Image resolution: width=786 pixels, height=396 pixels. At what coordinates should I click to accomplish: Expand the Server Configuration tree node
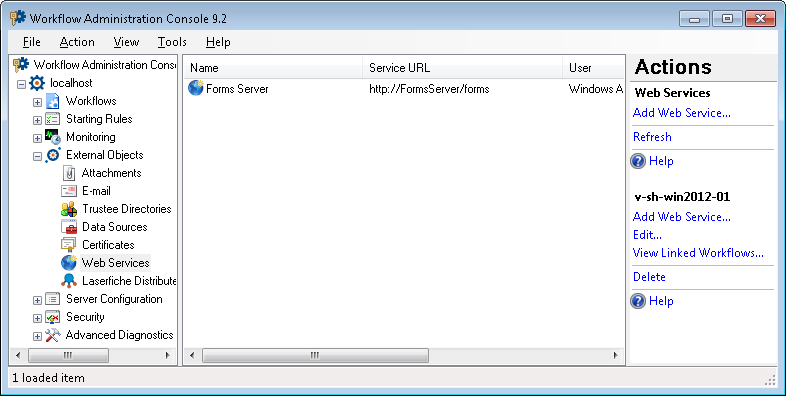pyautogui.click(x=37, y=300)
